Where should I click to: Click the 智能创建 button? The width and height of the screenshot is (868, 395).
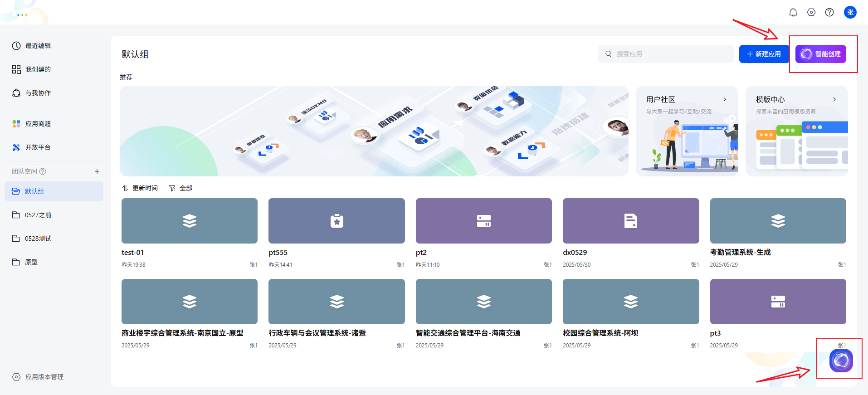point(821,54)
